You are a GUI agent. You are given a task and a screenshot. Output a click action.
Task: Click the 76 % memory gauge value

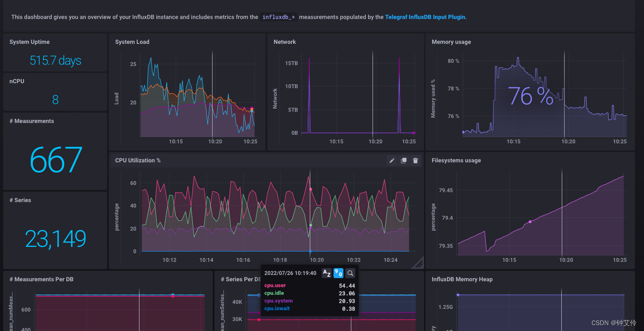click(x=531, y=96)
